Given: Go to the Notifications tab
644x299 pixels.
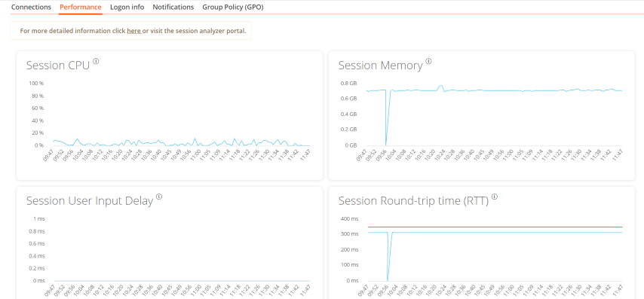Looking at the screenshot, I should pos(173,7).
